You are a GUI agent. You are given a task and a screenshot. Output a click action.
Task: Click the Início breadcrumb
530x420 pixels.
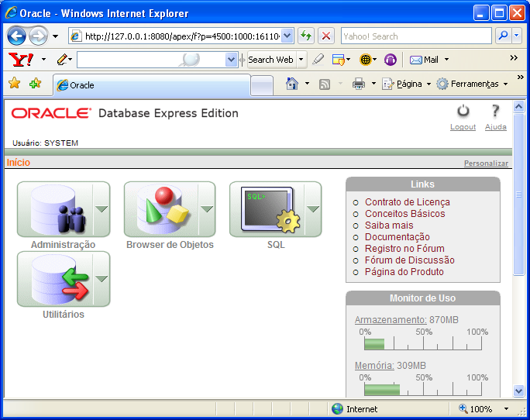pos(19,163)
